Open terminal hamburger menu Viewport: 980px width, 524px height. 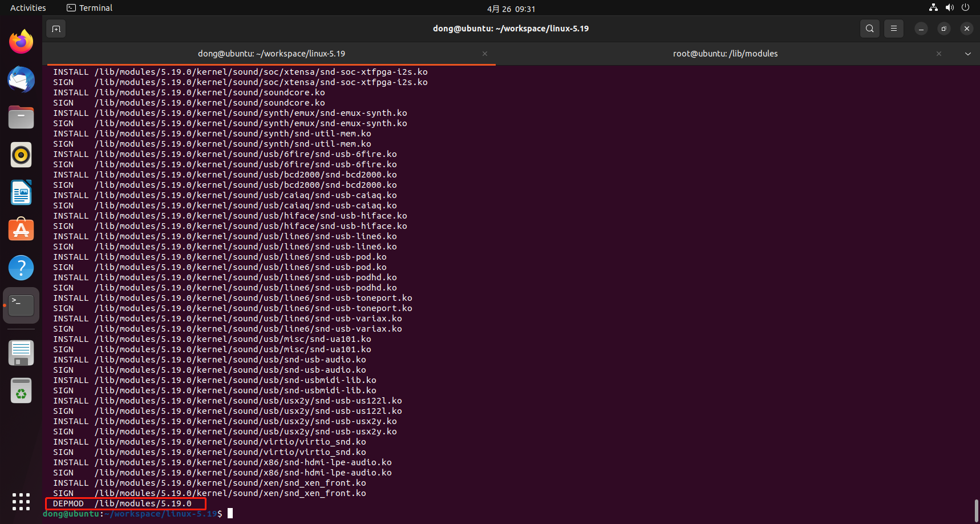894,29
